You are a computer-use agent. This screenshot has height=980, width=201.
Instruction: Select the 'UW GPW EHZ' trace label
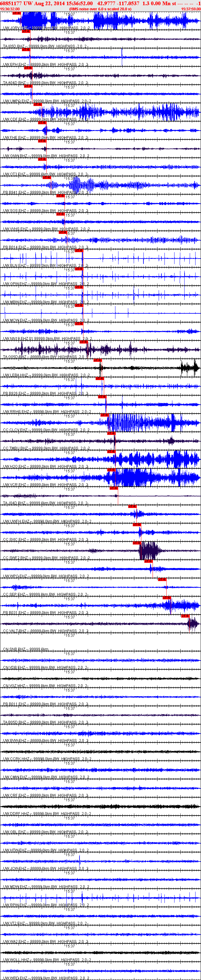46,284
